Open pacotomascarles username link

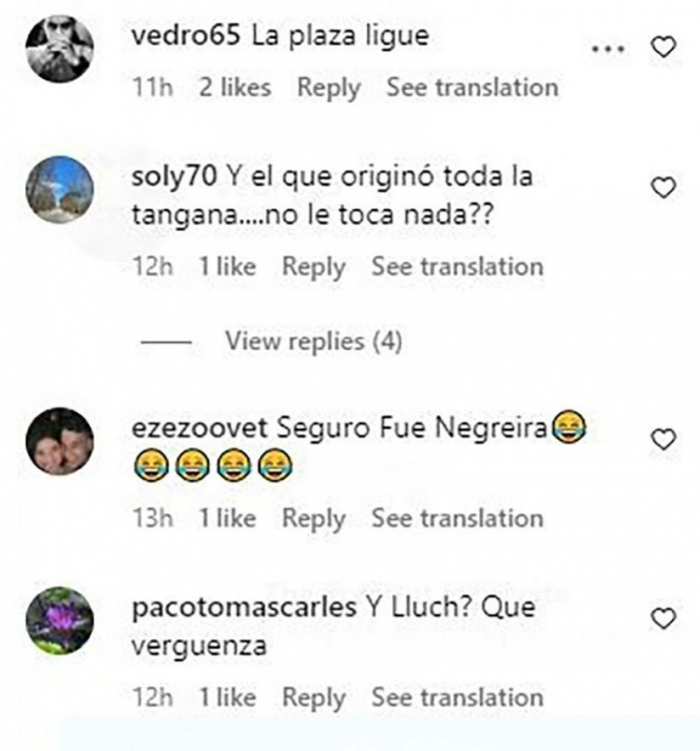coord(244,608)
